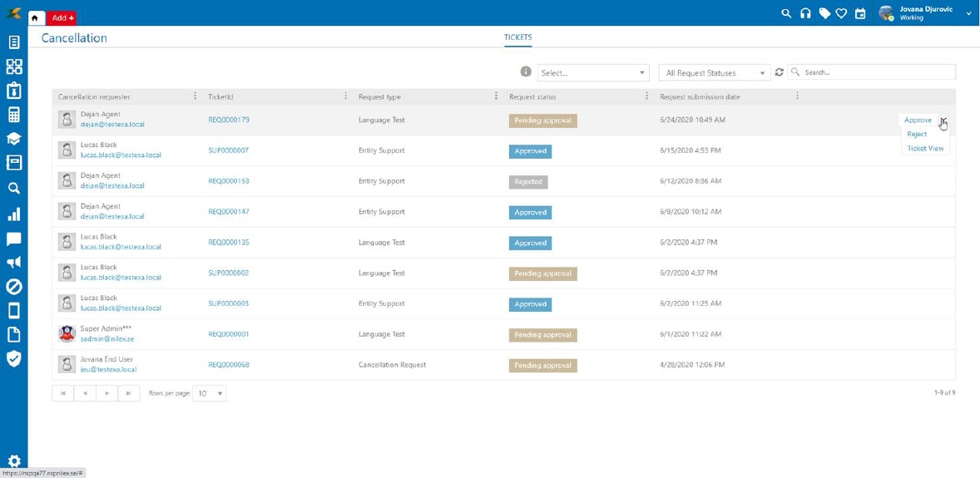980x478 pixels.
Task: Open the Select... filter dropdown
Action: 592,73
